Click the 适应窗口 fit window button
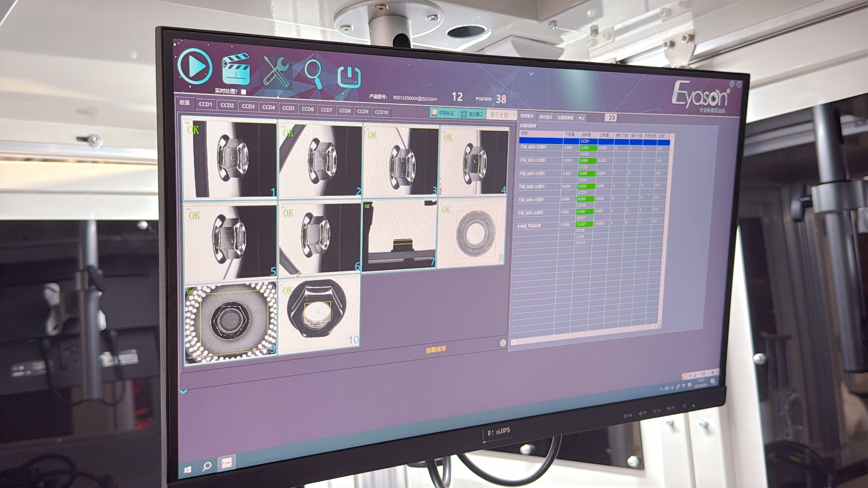Screen dimensions: 868x488 [472, 114]
